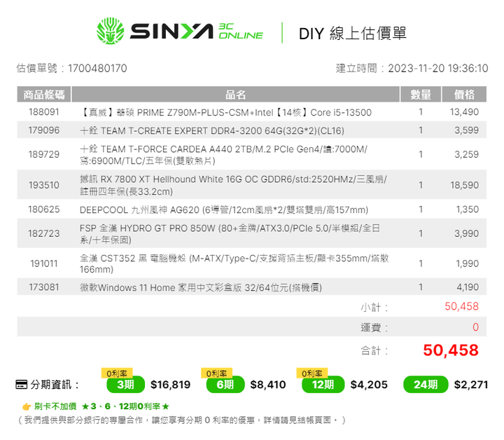Click product barcode 180625
The image size is (504, 440).
[44, 209]
